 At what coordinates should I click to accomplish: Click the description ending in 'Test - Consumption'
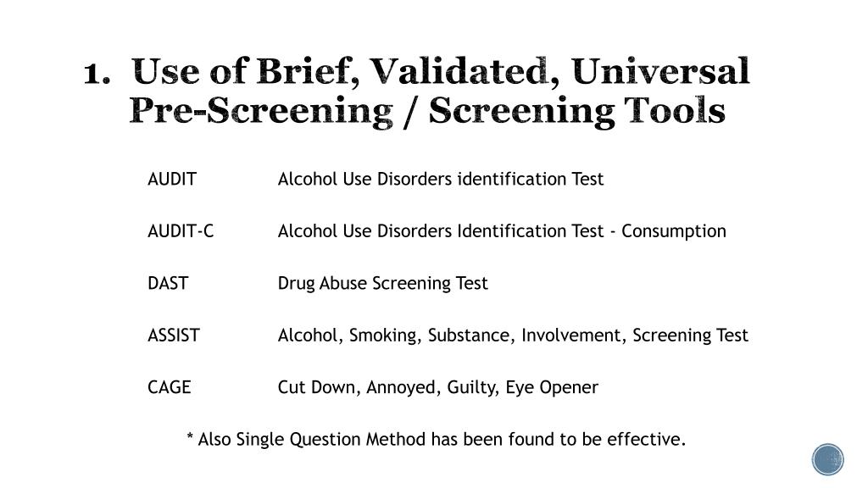[x=502, y=231]
